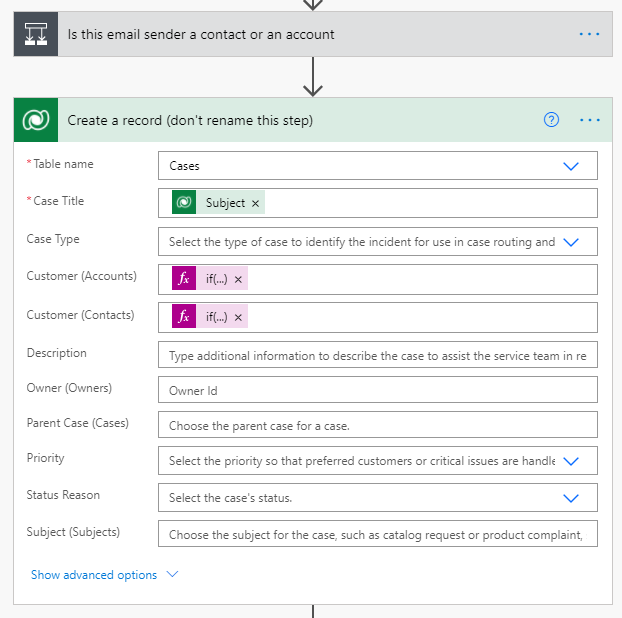Click Dataverse icon in Subject token
The image size is (622, 618).
183,203
